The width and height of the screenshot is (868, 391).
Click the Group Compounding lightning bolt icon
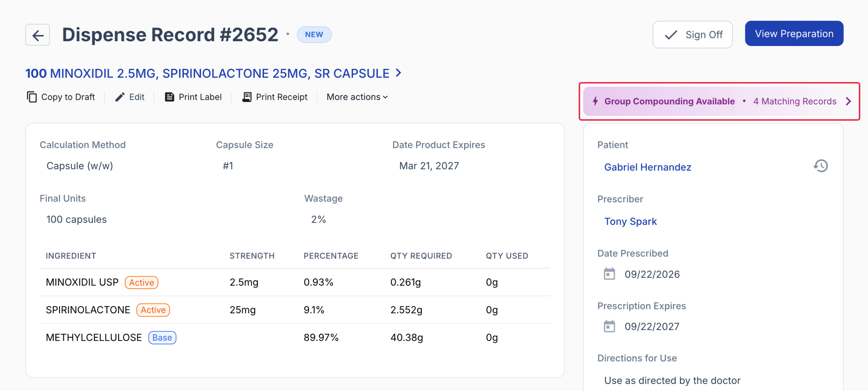point(595,101)
